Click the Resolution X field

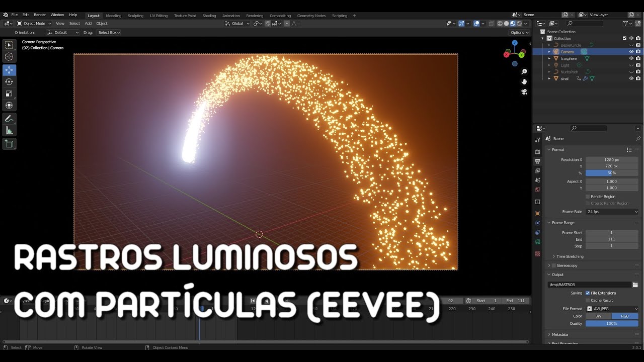(612, 160)
